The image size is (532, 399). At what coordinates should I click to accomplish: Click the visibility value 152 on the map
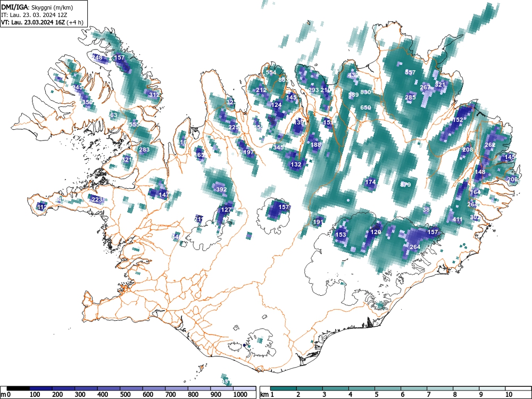tap(458, 120)
